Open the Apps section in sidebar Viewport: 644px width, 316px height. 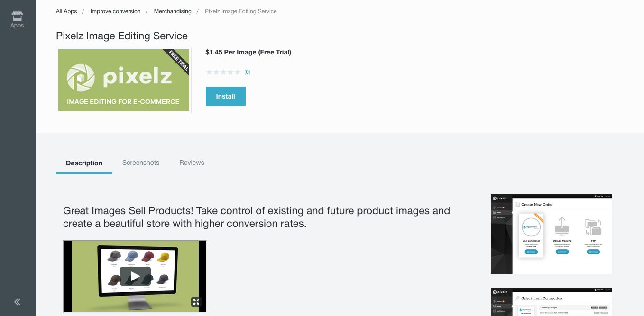(17, 19)
